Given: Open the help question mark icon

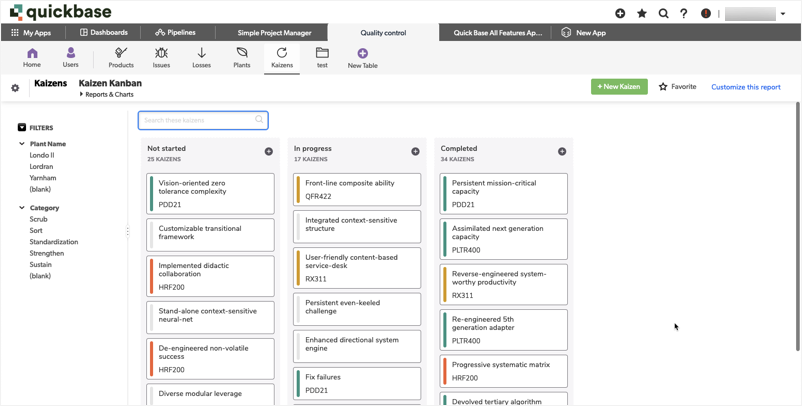Looking at the screenshot, I should pyautogui.click(x=684, y=14).
